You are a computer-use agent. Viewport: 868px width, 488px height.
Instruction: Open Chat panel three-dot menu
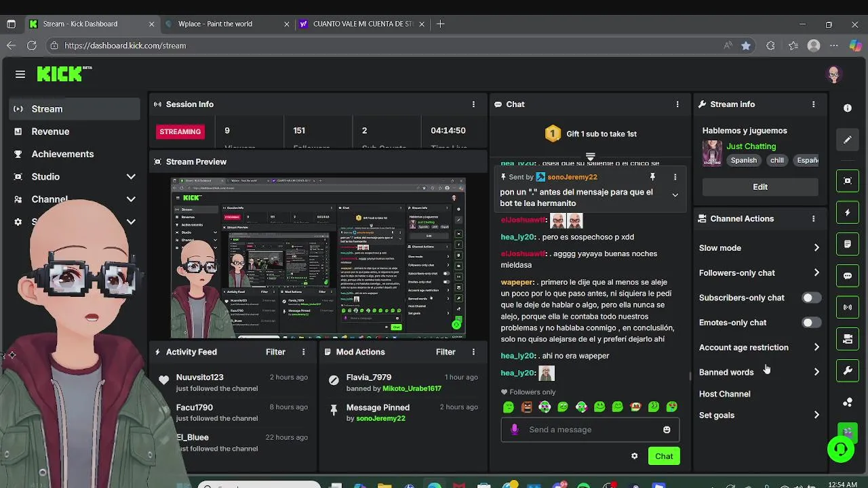click(677, 104)
